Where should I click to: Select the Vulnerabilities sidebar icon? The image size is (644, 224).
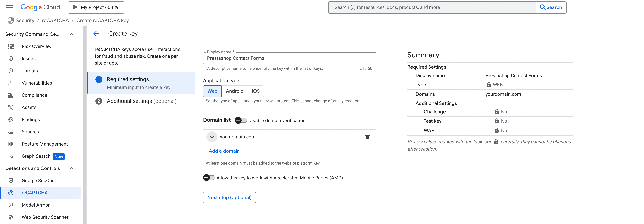tap(11, 83)
